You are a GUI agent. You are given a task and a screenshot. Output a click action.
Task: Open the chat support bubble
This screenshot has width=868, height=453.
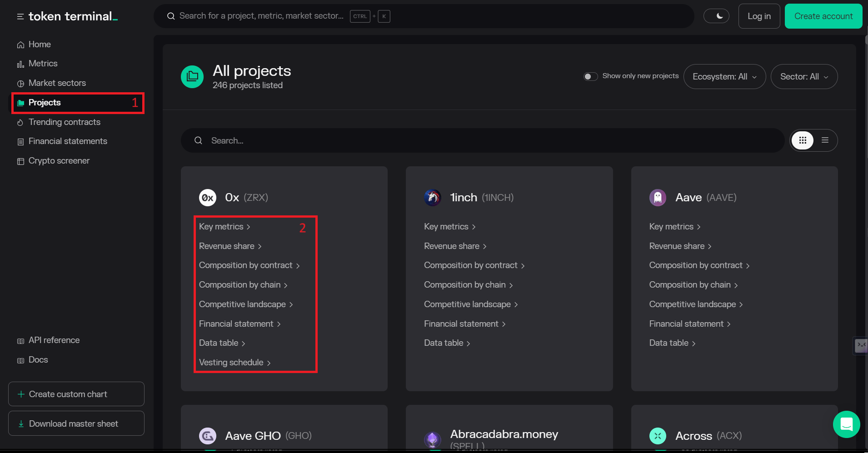(x=846, y=424)
